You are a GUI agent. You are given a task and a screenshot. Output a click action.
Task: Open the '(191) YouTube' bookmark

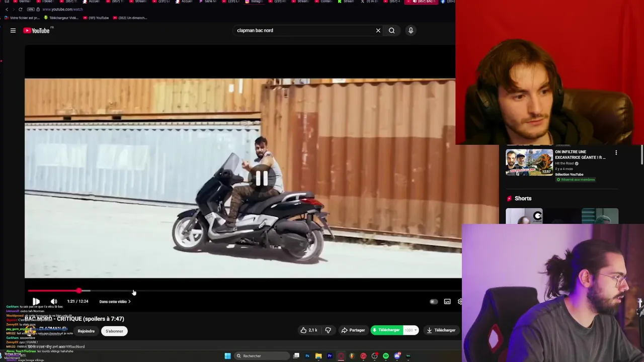[96, 18]
